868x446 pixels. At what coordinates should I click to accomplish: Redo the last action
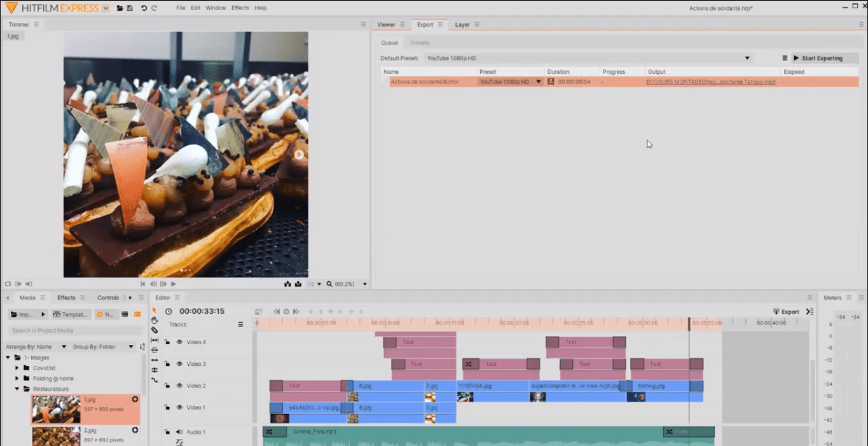click(x=154, y=8)
